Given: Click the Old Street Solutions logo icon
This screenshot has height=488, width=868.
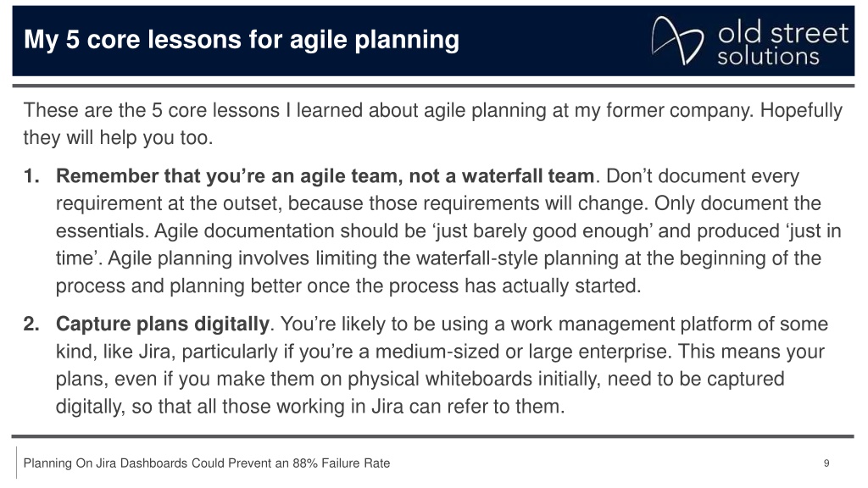Looking at the screenshot, I should (677, 41).
